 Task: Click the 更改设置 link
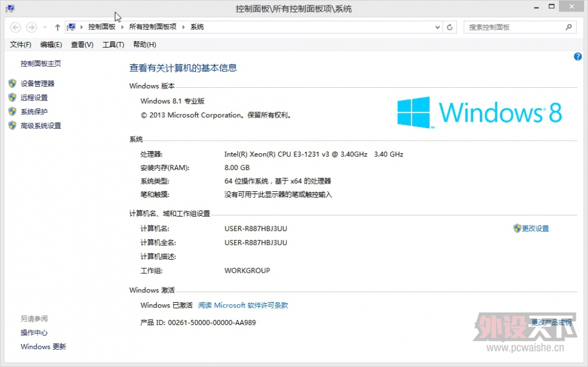pyautogui.click(x=535, y=228)
